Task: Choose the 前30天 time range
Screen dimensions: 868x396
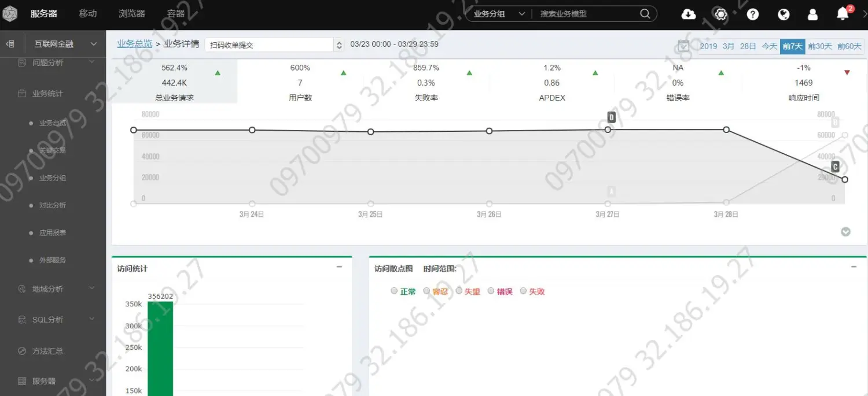Action: click(820, 46)
